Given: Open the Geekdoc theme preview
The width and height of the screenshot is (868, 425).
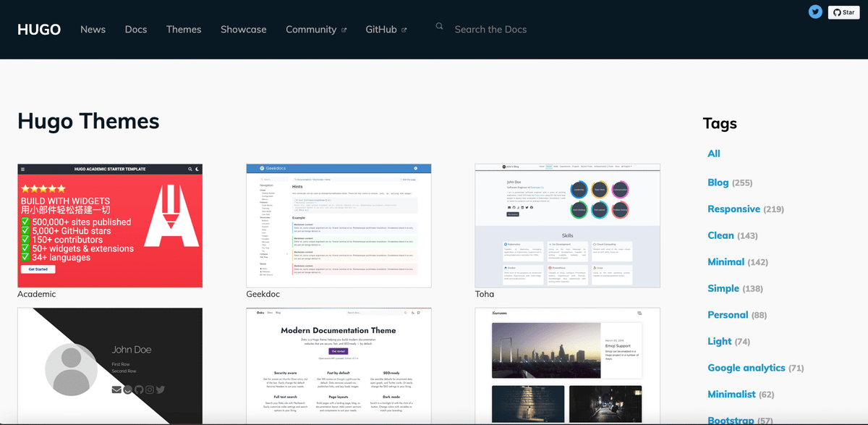Looking at the screenshot, I should [339, 225].
